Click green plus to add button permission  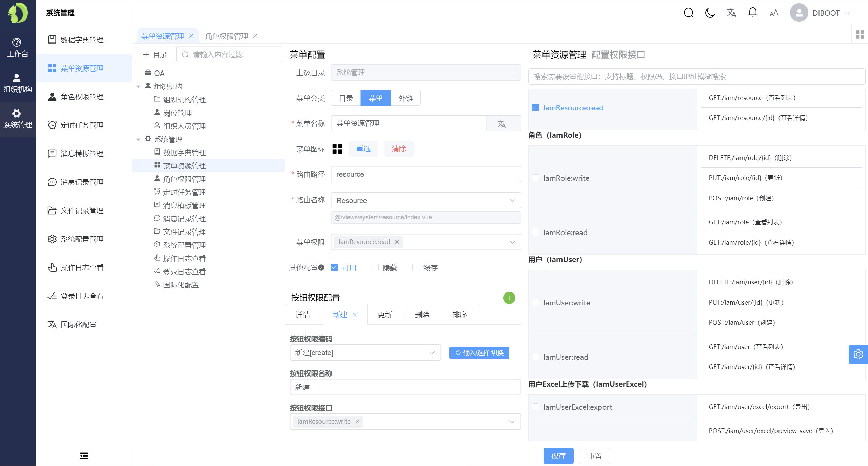tap(509, 298)
